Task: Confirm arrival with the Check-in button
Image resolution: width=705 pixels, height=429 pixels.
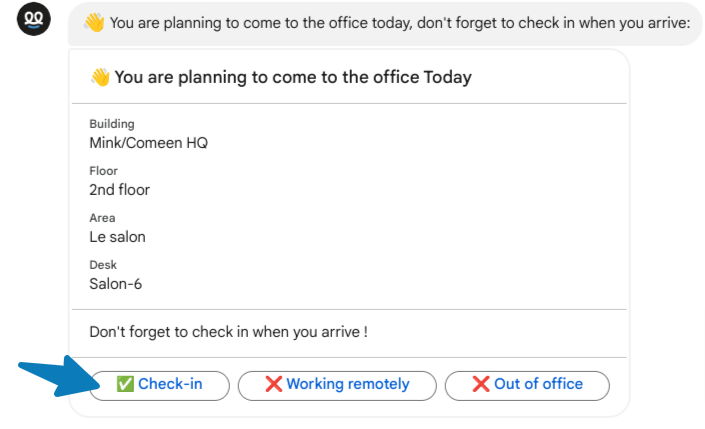Action: click(x=160, y=386)
